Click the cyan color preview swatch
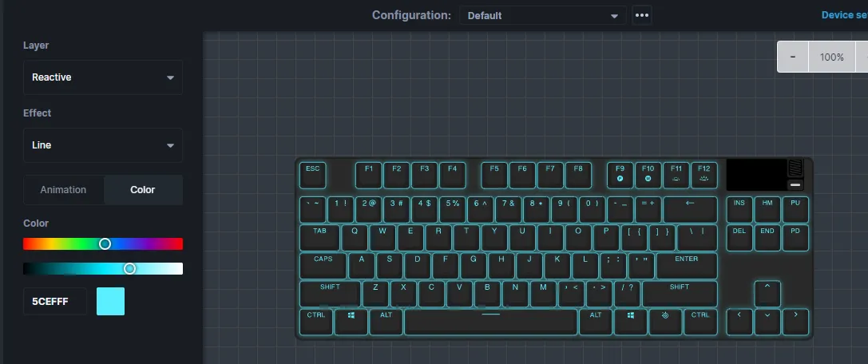 (110, 302)
